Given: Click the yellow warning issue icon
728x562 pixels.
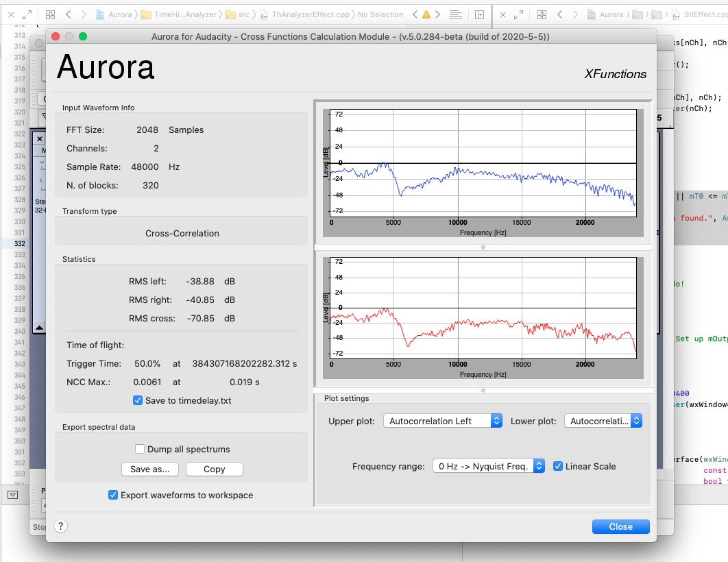Looking at the screenshot, I should click(426, 15).
